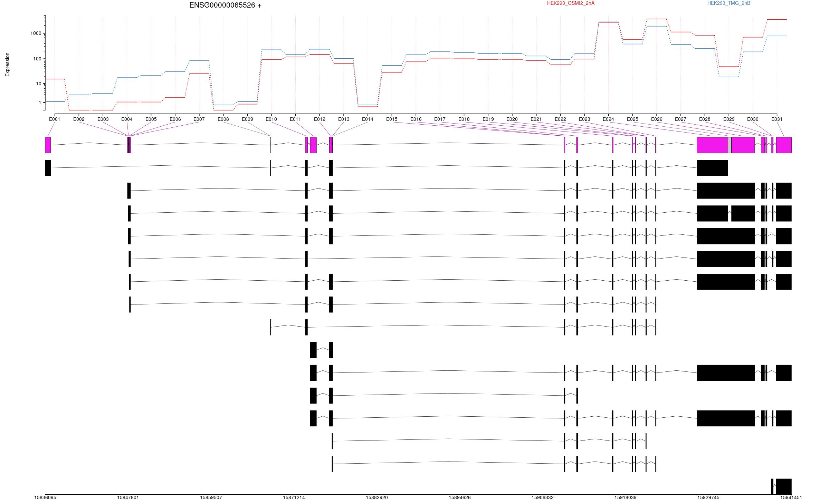Image resolution: width=829 pixels, height=504 pixels.
Task: Click exon label E028
Action: 705,119
